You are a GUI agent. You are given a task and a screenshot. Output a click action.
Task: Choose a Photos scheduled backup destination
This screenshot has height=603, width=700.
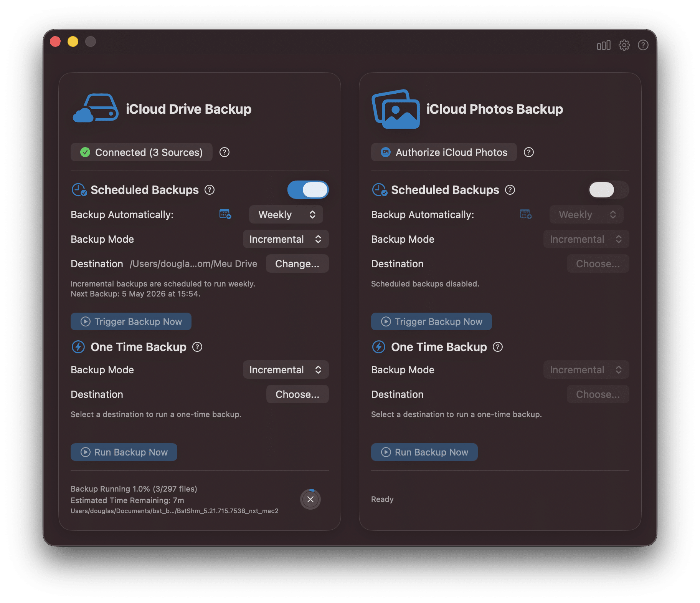tap(598, 263)
